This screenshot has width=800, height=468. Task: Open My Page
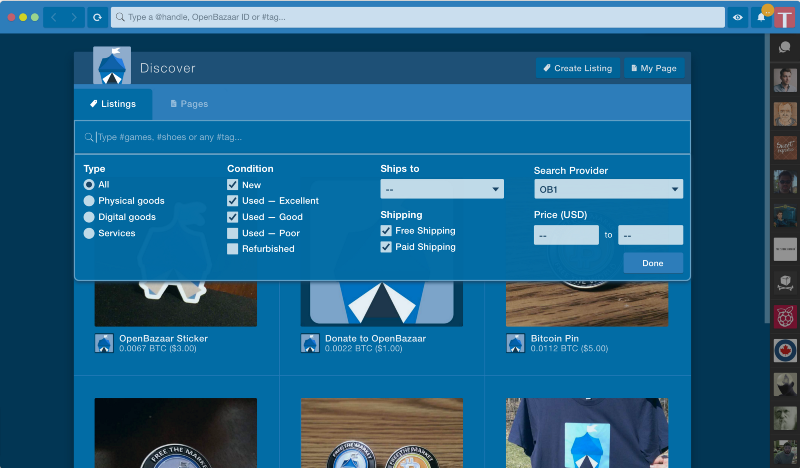[x=654, y=68]
